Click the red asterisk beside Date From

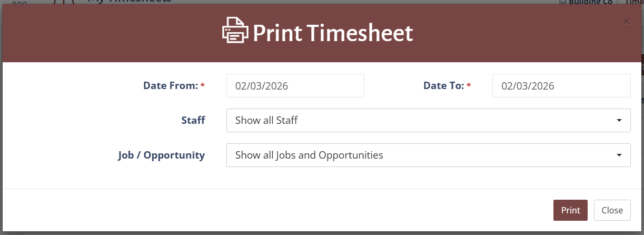click(203, 85)
